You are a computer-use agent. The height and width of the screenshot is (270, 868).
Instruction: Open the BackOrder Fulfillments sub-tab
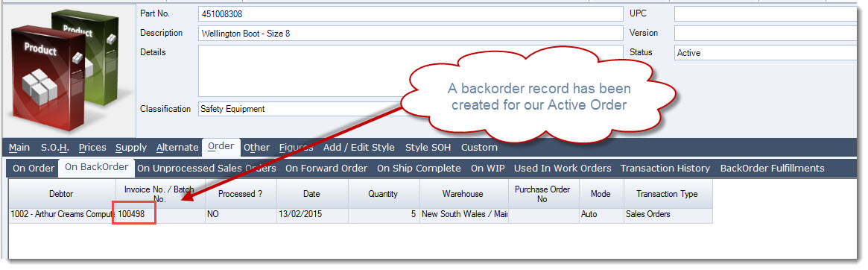coord(772,168)
